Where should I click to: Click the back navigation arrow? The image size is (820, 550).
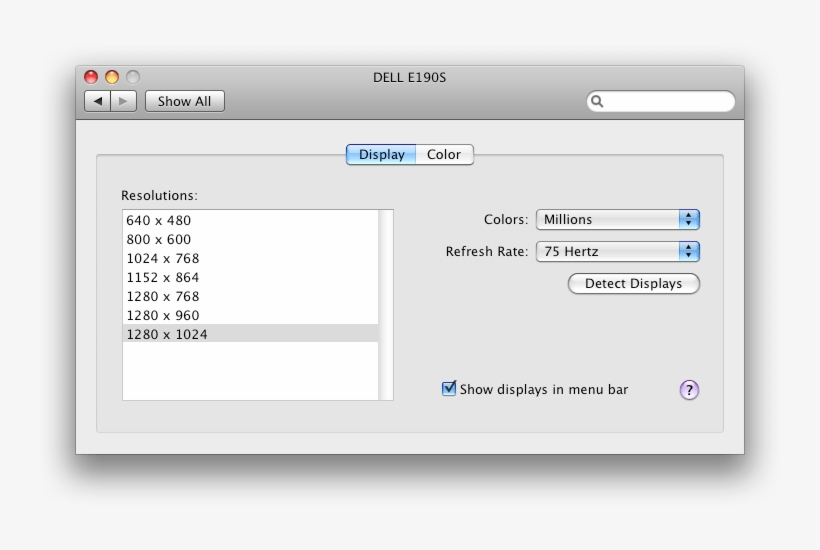97,101
